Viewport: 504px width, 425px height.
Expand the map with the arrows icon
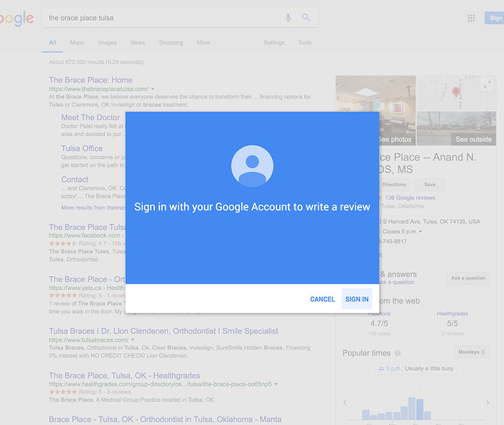[x=487, y=85]
